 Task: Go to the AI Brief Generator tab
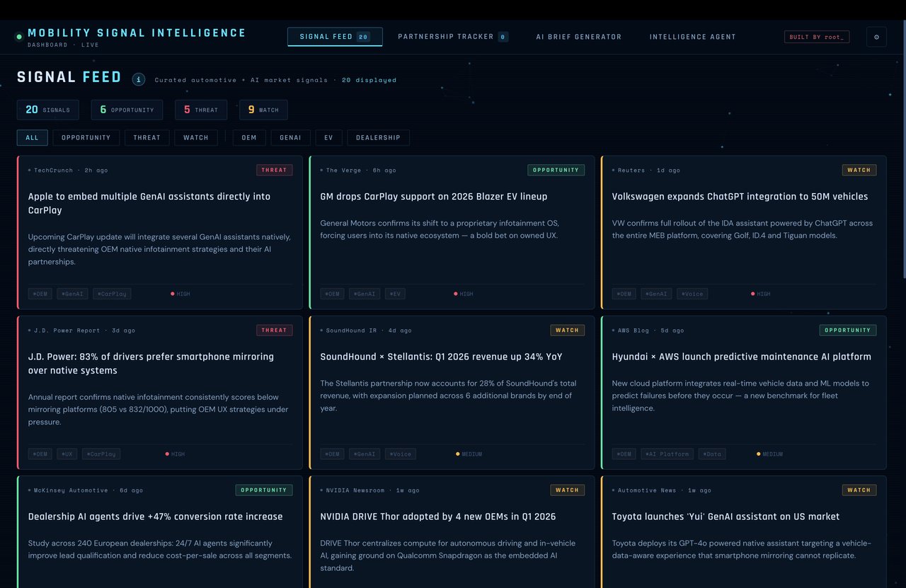coord(579,37)
